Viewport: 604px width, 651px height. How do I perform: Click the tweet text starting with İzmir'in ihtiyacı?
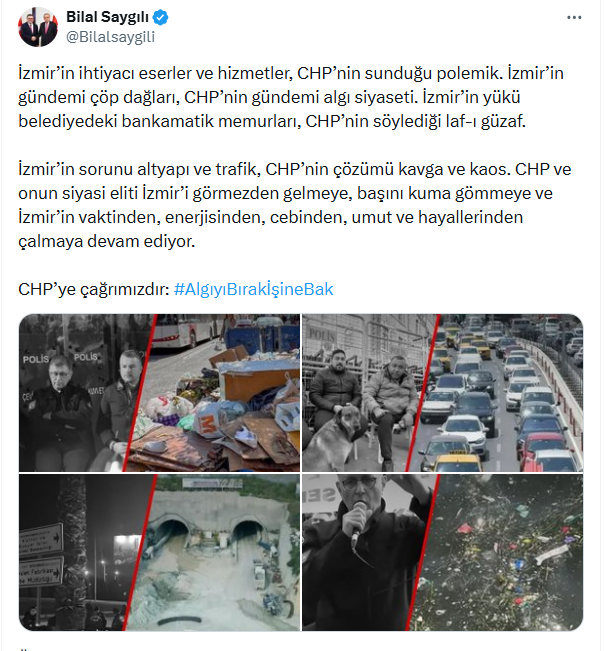click(291, 97)
